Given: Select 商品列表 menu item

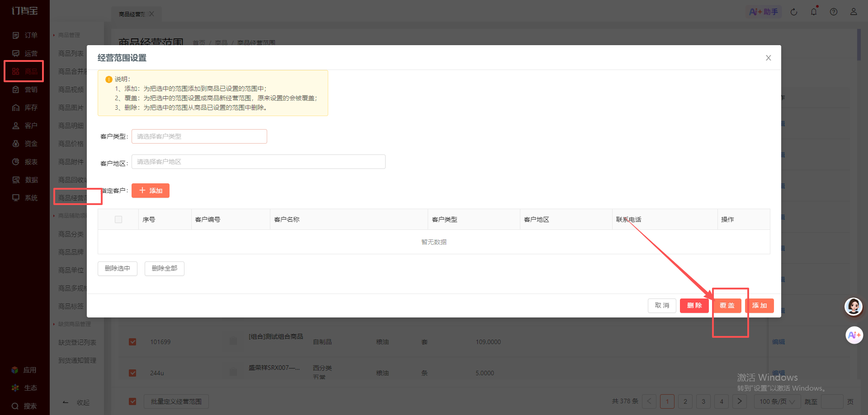Looking at the screenshot, I should [71, 53].
